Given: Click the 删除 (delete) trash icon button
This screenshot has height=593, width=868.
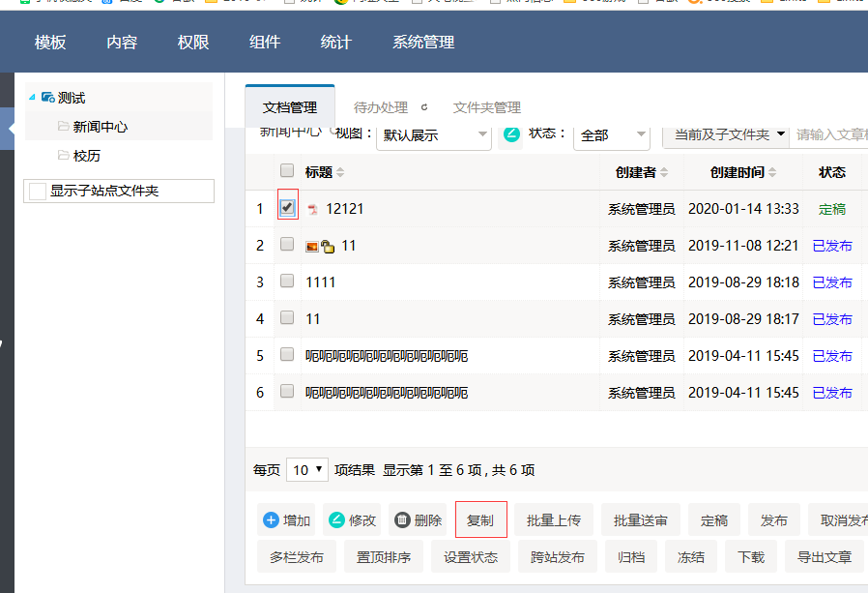Looking at the screenshot, I should 402,520.
